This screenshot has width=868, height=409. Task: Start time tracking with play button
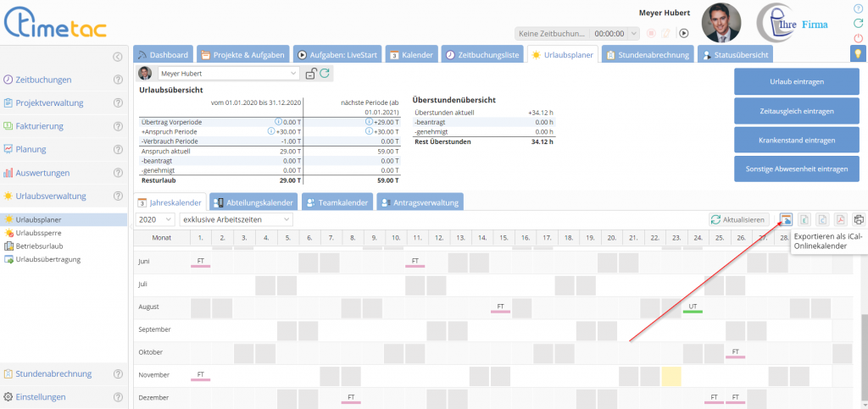point(683,34)
